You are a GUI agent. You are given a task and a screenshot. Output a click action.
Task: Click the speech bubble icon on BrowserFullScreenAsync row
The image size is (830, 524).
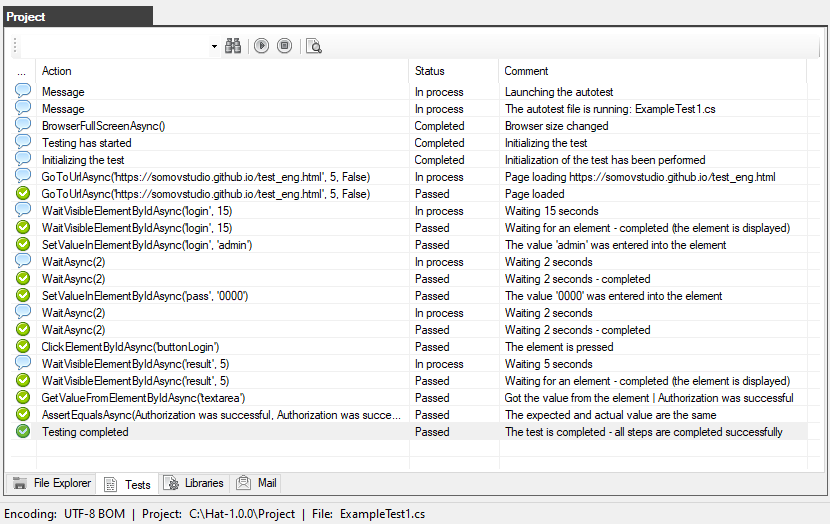(23, 126)
